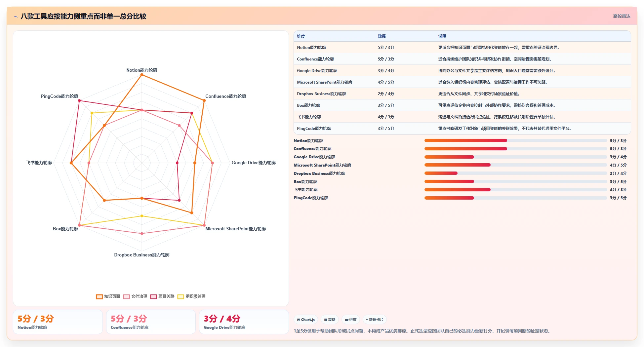Click the Dropbox Business能力轮廓 radar axis label

tap(142, 255)
